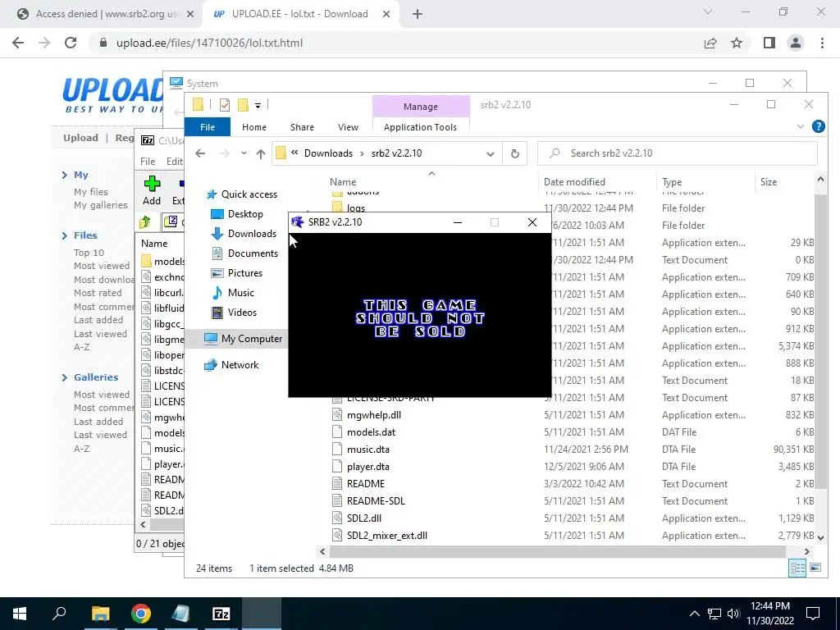Open address bar history dropdown

coord(491,153)
